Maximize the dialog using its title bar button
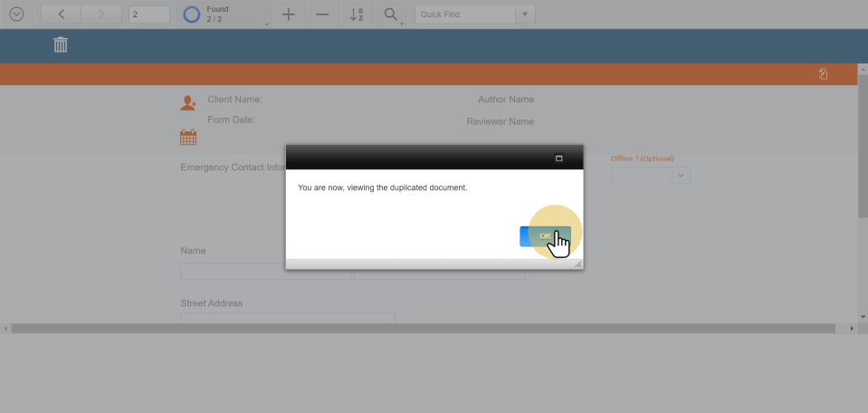This screenshot has height=413, width=868. (558, 158)
